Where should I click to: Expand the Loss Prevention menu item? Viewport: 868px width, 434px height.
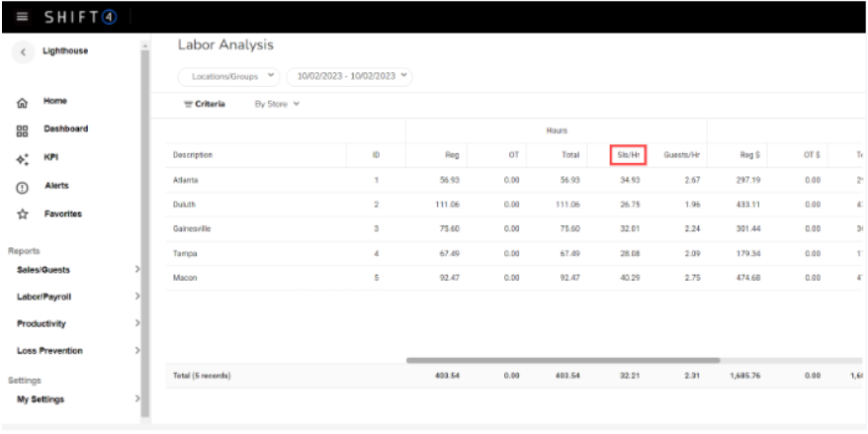point(74,351)
